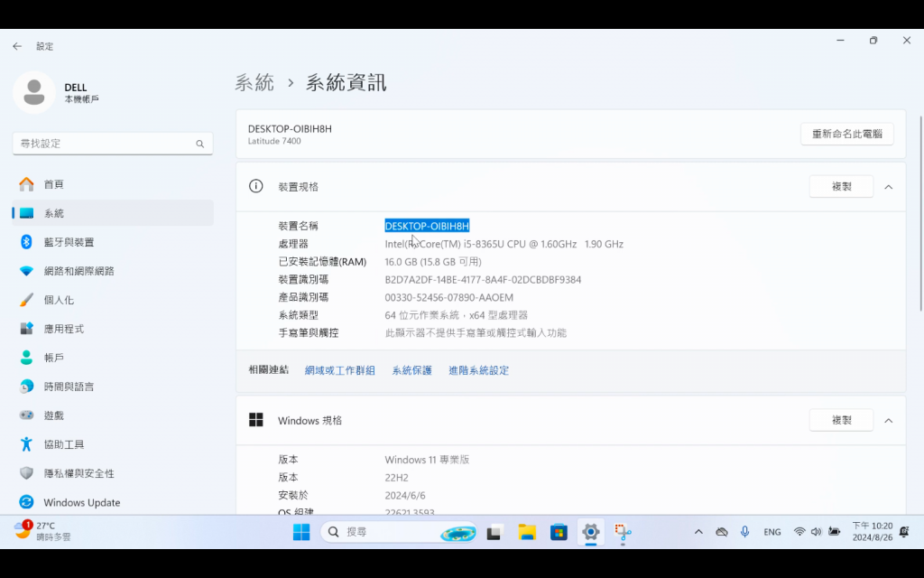The width and height of the screenshot is (924, 578).
Task: Show hidden tray icons chevron
Action: 698,532
